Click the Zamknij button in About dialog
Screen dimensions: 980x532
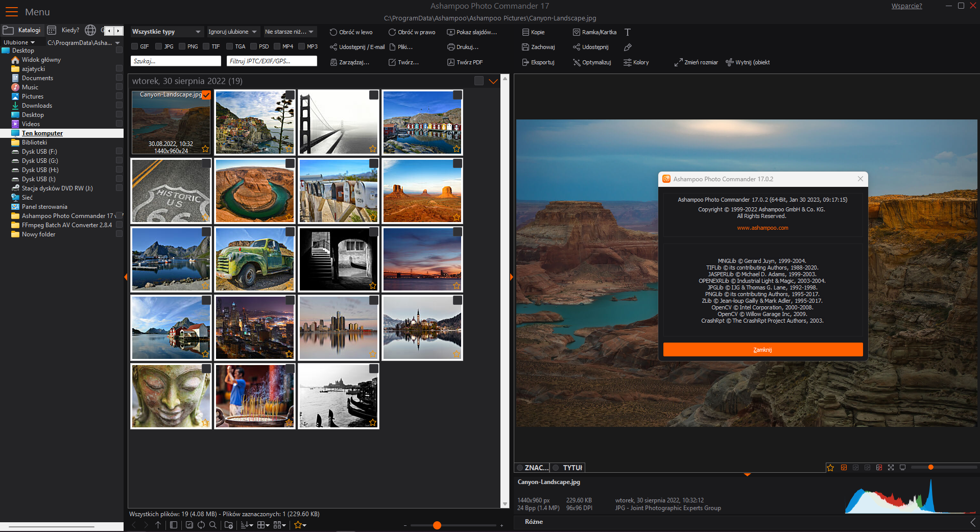763,350
